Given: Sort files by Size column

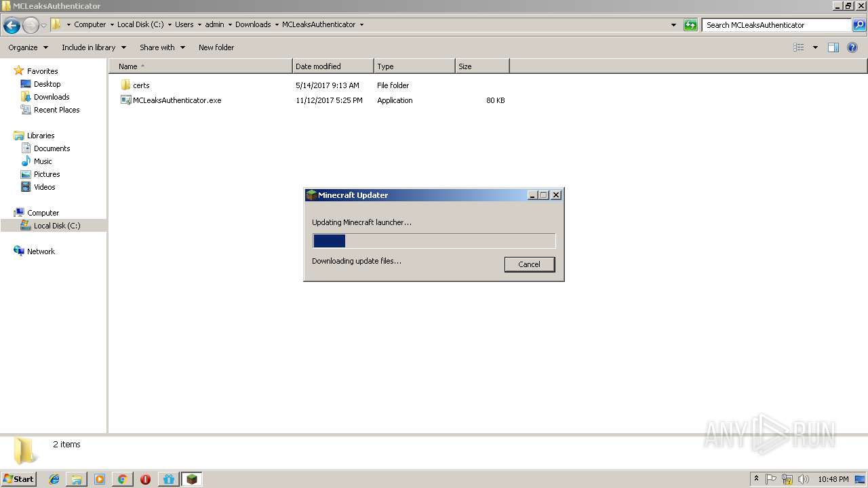Looking at the screenshot, I should click(482, 66).
